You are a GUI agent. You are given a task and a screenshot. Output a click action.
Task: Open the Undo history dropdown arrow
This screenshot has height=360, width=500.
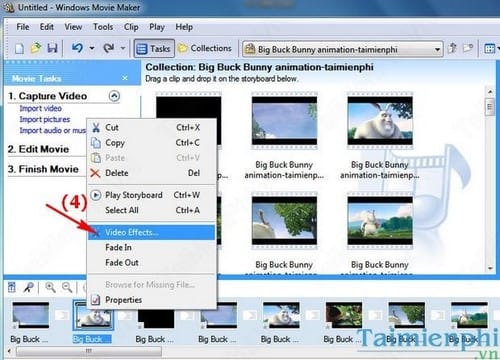[92, 49]
